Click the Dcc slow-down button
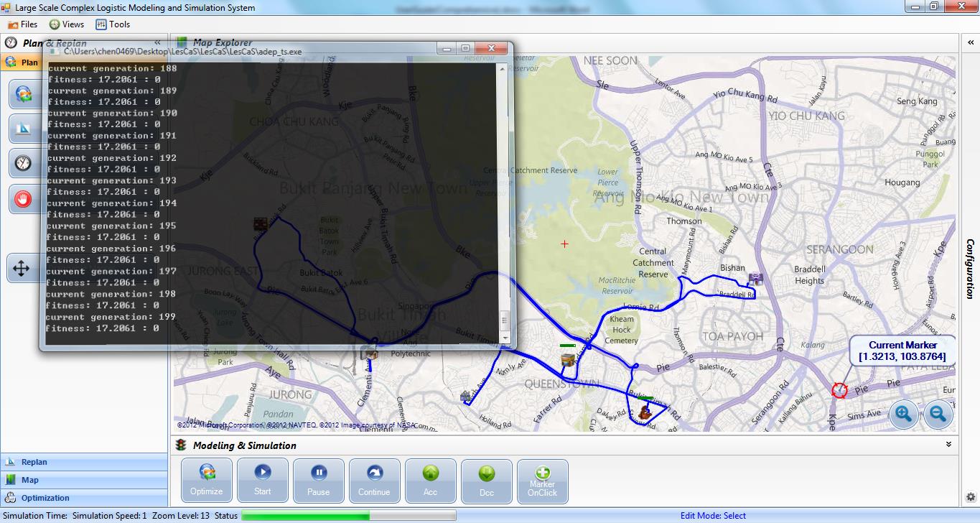This screenshot has width=980, height=523. pos(487,480)
